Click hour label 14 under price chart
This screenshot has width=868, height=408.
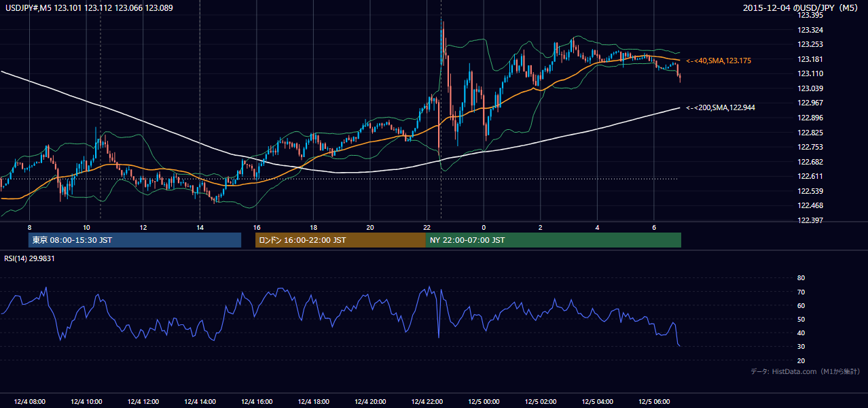pyautogui.click(x=200, y=227)
